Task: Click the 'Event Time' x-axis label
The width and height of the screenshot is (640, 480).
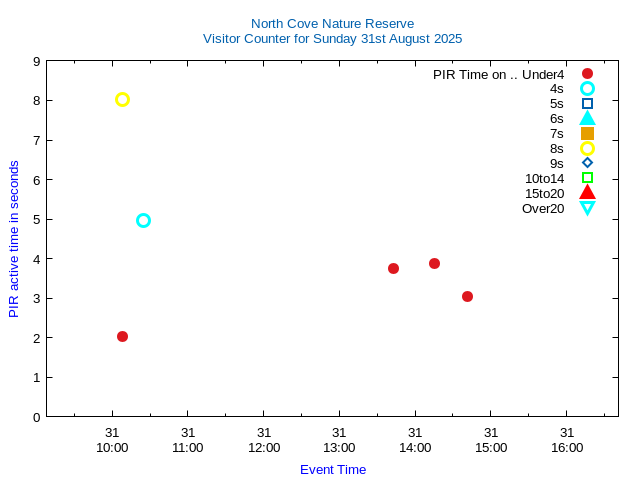Action: (x=333, y=469)
